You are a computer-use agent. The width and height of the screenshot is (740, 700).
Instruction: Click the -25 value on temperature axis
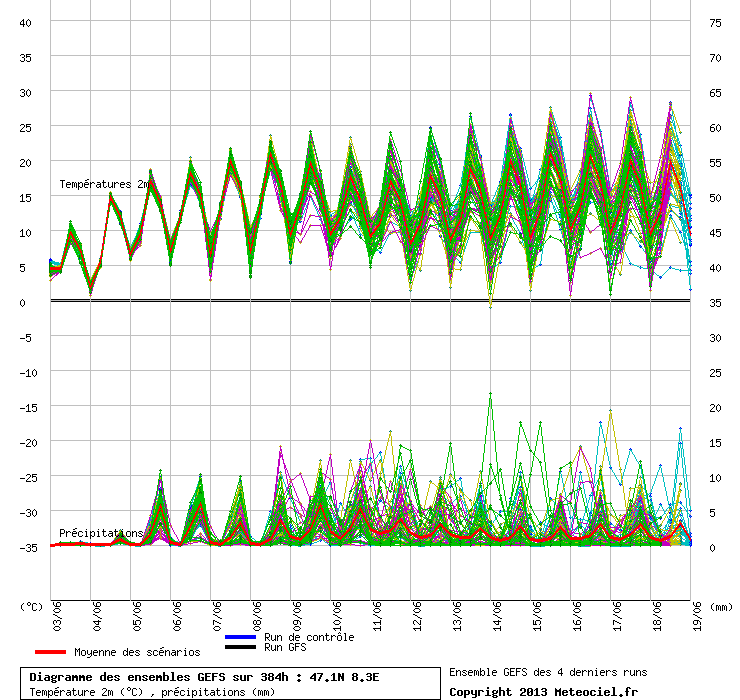click(28, 478)
